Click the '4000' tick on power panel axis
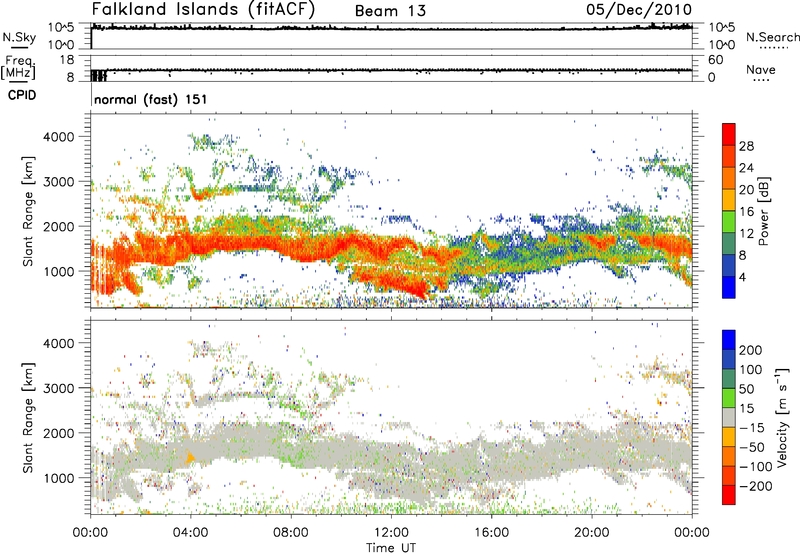800x554 pixels. point(58,137)
